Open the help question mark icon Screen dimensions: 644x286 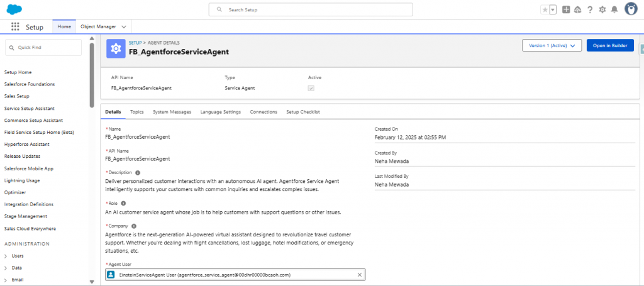coord(590,9)
